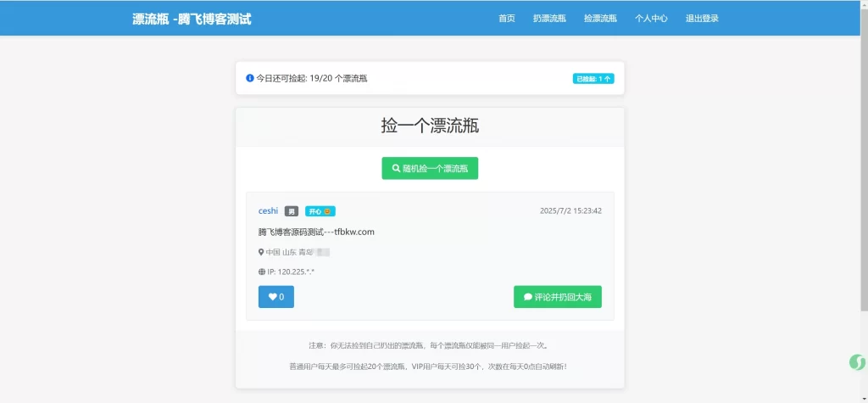Screen dimensions: 868x403
Task: Open the ceshi username link
Action: [268, 211]
